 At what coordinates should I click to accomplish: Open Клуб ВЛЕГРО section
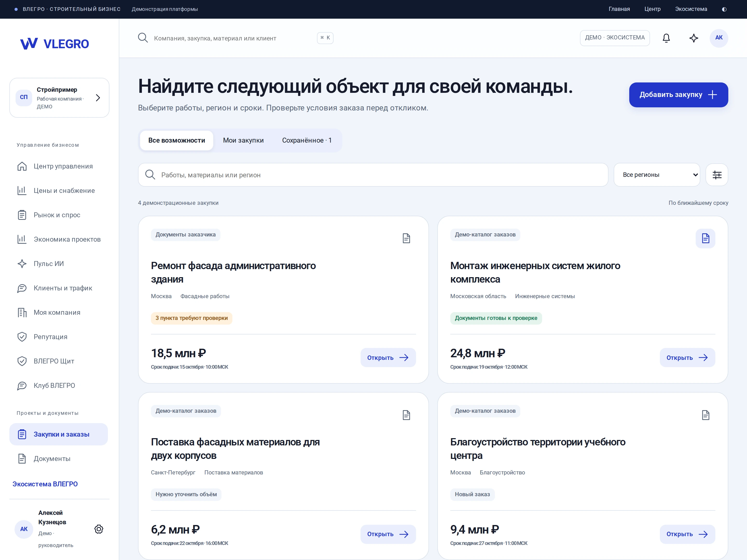(59, 386)
